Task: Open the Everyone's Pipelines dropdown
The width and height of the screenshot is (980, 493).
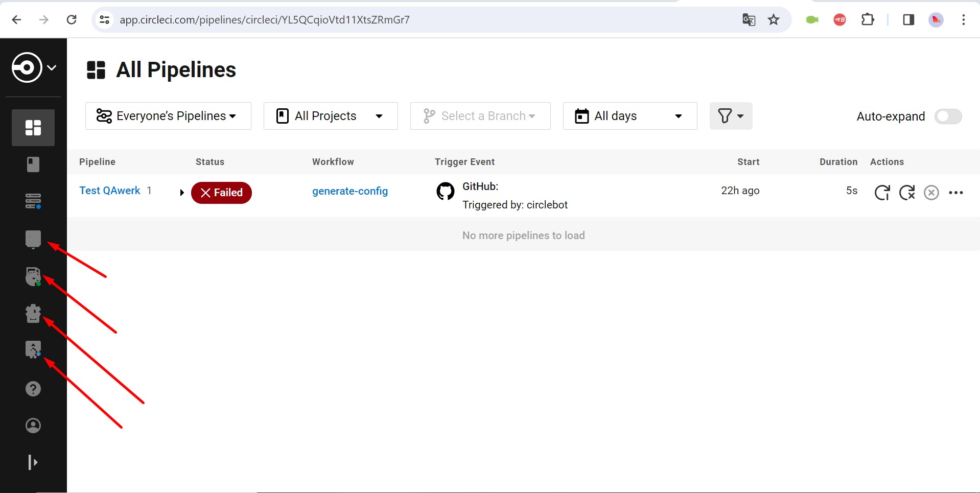Action: pyautogui.click(x=168, y=116)
